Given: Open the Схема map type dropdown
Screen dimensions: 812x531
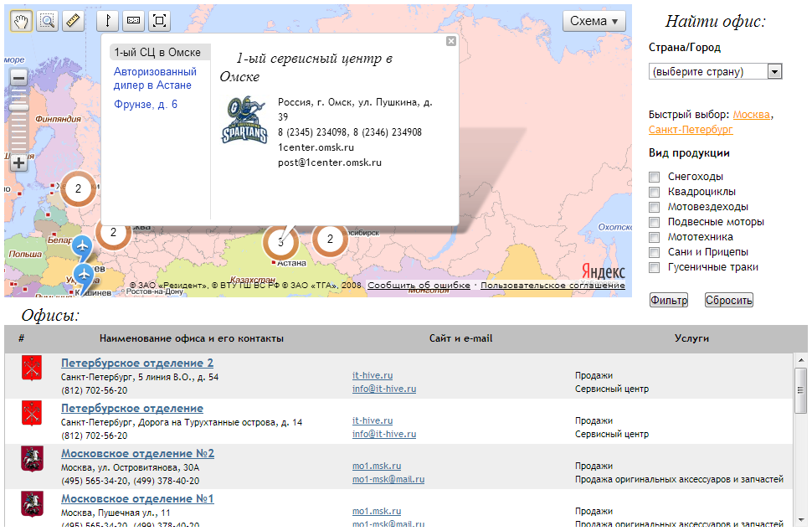Looking at the screenshot, I should 594,21.
